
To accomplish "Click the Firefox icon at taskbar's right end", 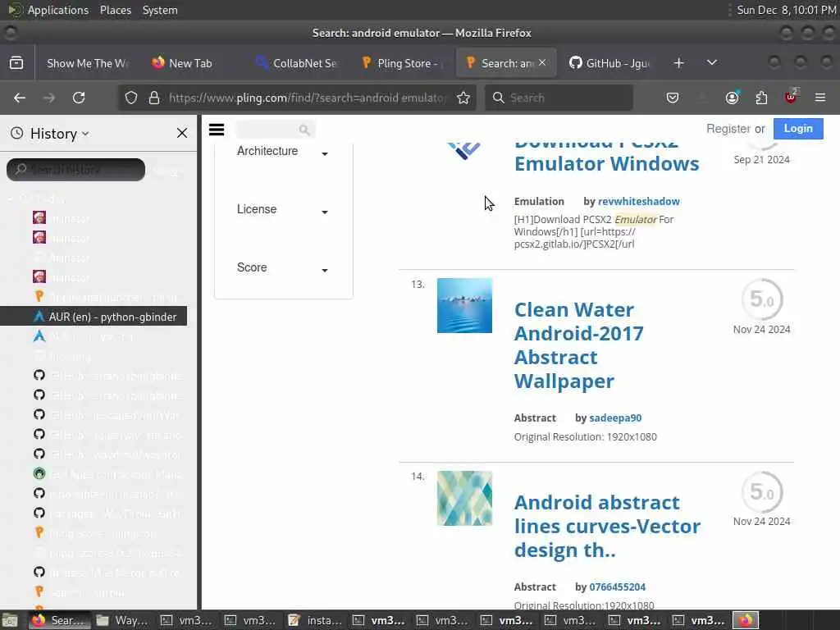I will click(746, 620).
